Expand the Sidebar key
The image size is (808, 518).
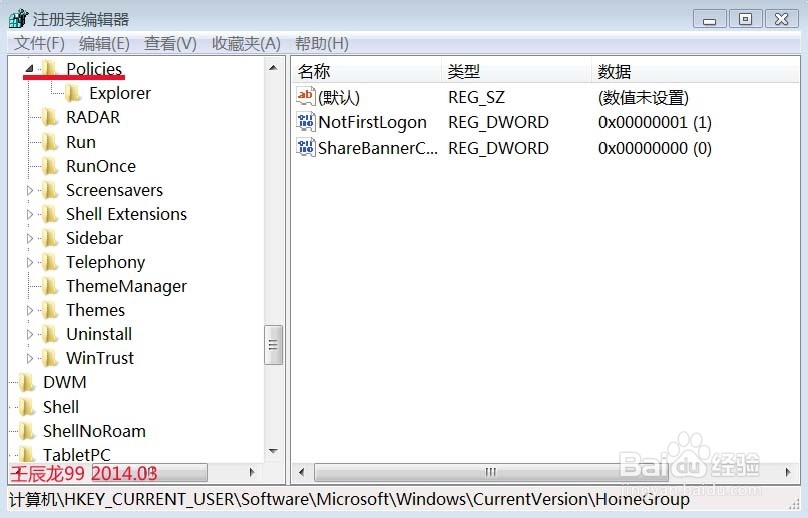(x=29, y=238)
